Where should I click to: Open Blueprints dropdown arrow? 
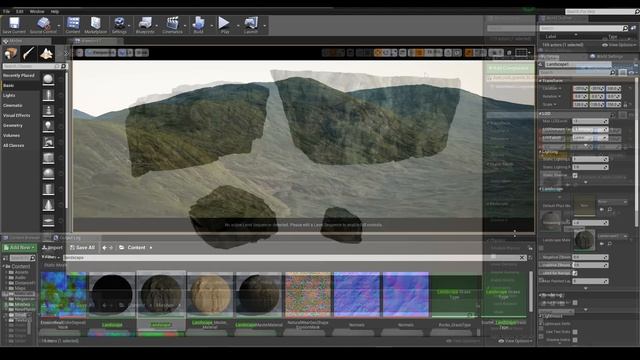click(x=157, y=25)
